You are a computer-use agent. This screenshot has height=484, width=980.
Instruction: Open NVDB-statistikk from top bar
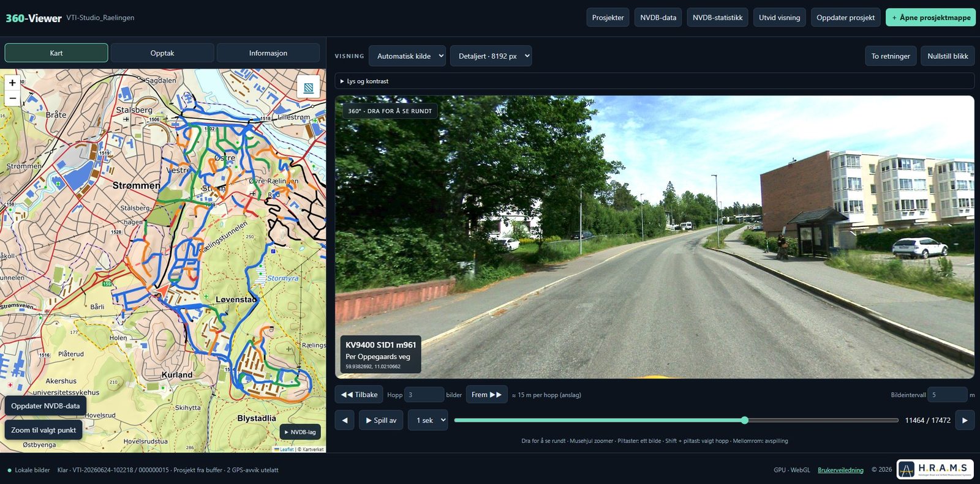point(718,17)
